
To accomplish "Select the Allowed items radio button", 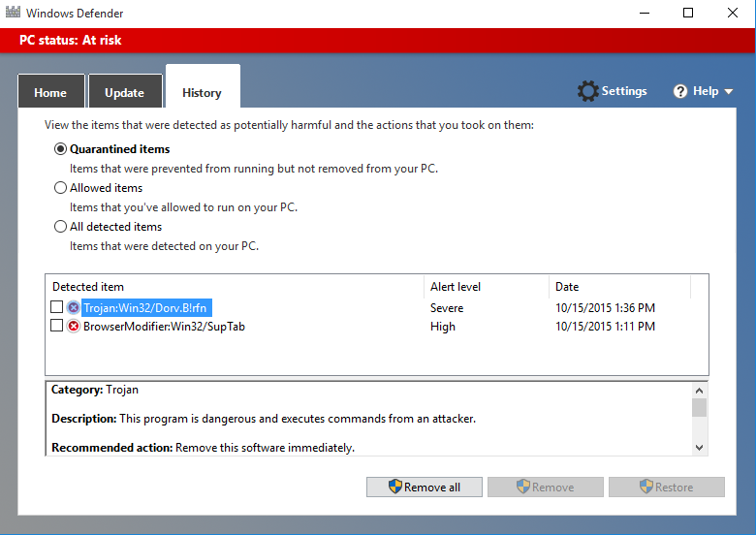I will click(x=60, y=187).
